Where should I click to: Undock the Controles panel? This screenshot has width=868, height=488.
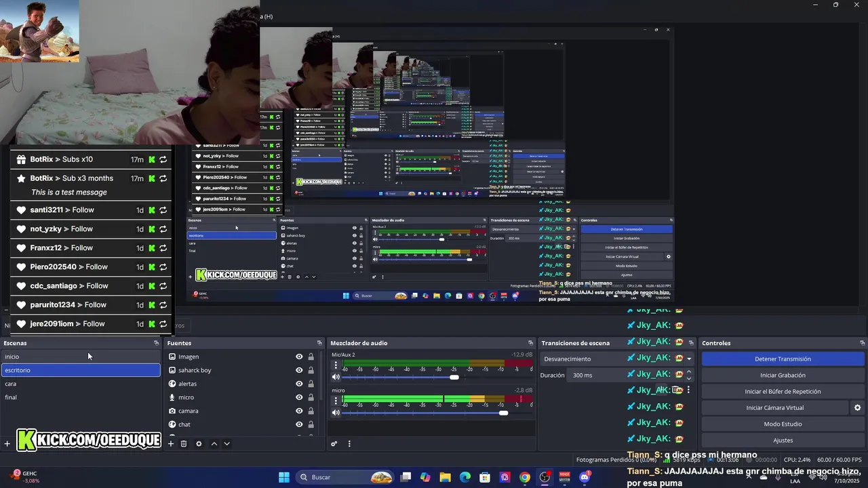coord(862,343)
